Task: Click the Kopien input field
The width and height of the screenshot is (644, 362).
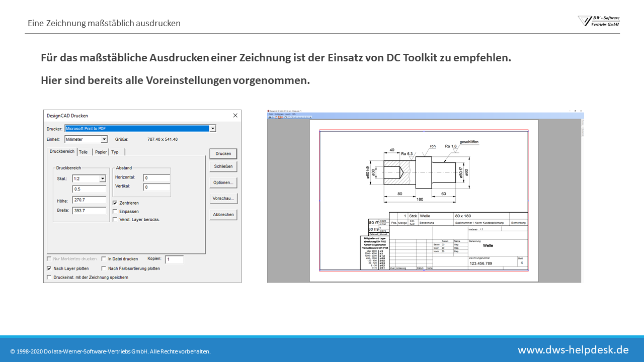Action: point(174,259)
